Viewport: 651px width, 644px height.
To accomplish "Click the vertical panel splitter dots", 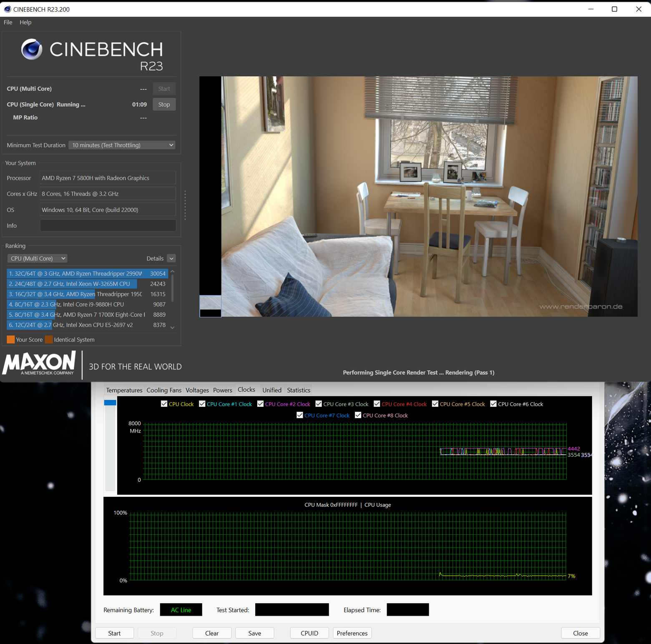I will (x=185, y=205).
